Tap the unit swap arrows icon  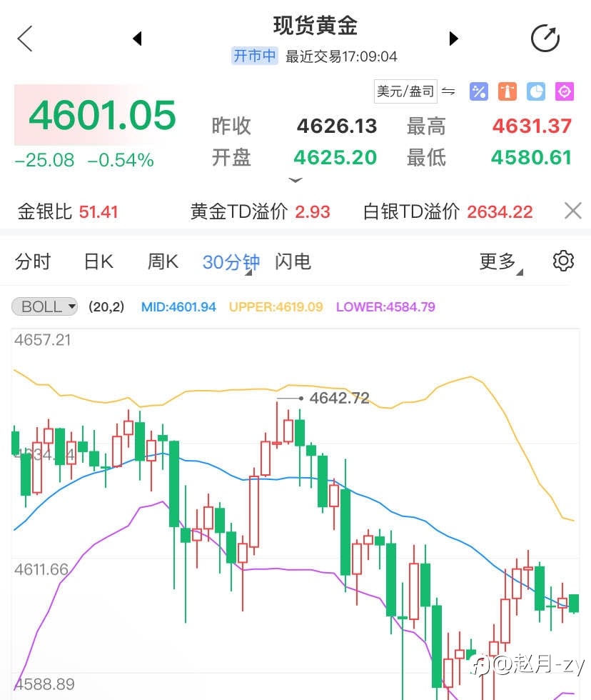(448, 91)
